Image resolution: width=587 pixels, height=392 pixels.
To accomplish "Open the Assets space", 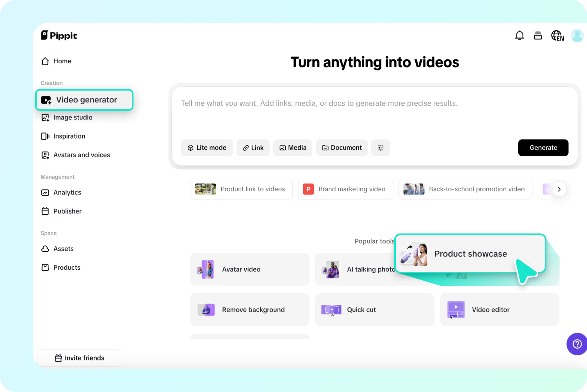I will click(x=63, y=249).
